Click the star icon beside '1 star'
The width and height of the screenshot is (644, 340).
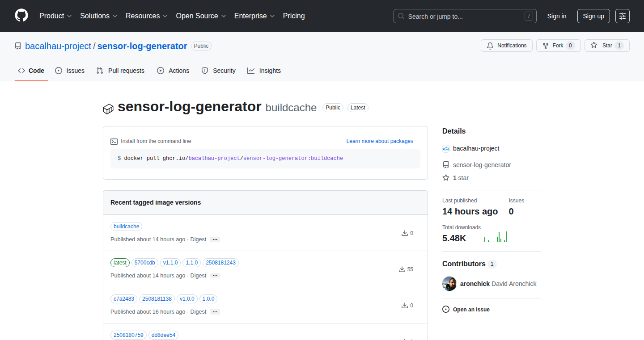pos(446,178)
